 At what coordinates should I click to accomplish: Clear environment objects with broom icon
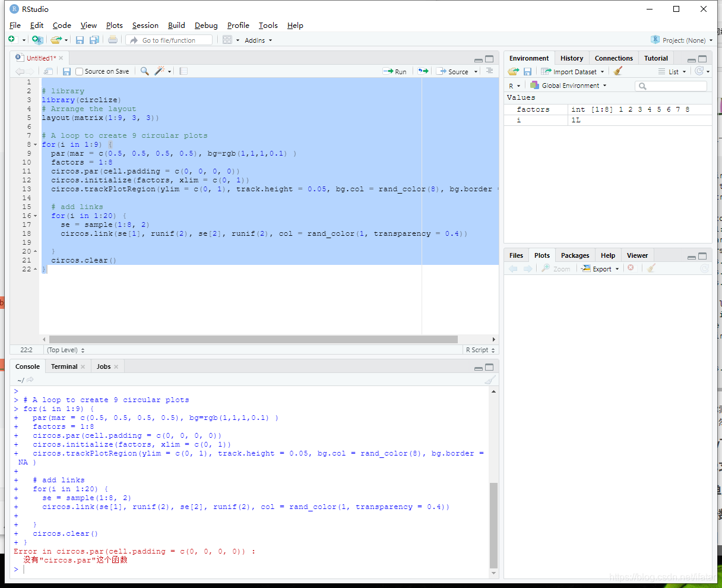point(618,71)
